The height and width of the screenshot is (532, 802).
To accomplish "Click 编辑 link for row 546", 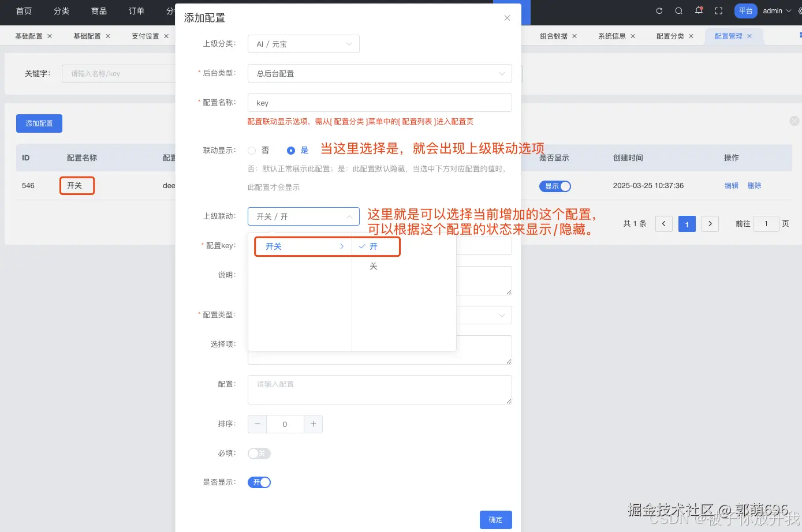I will click(732, 186).
